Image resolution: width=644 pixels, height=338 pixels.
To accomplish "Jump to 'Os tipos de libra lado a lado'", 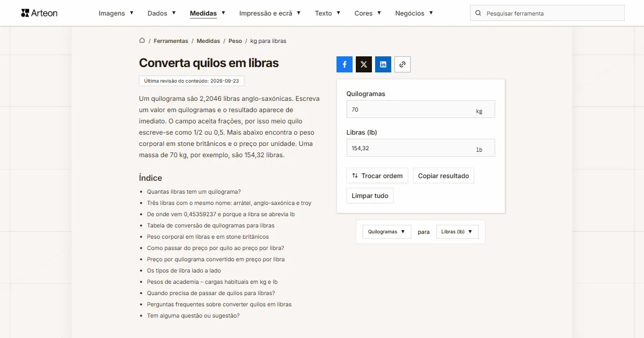I will coord(184,270).
